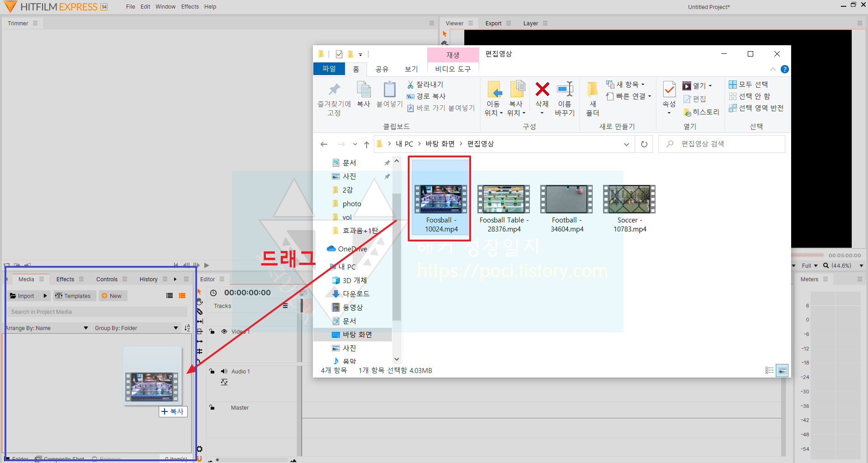
Task: Open New item dropdown in Explorer ribbon
Action: tap(626, 85)
